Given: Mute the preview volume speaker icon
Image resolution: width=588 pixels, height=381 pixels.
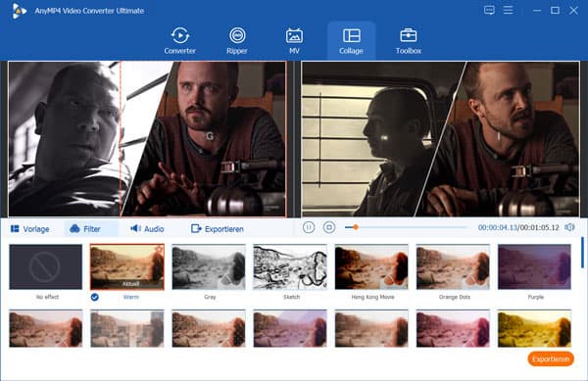Looking at the screenshot, I should (569, 227).
